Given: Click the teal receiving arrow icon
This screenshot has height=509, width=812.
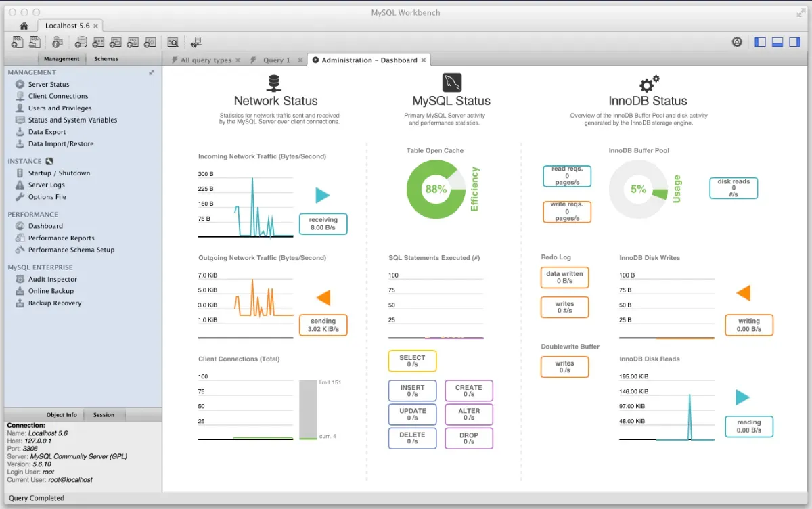Looking at the screenshot, I should tap(322, 196).
